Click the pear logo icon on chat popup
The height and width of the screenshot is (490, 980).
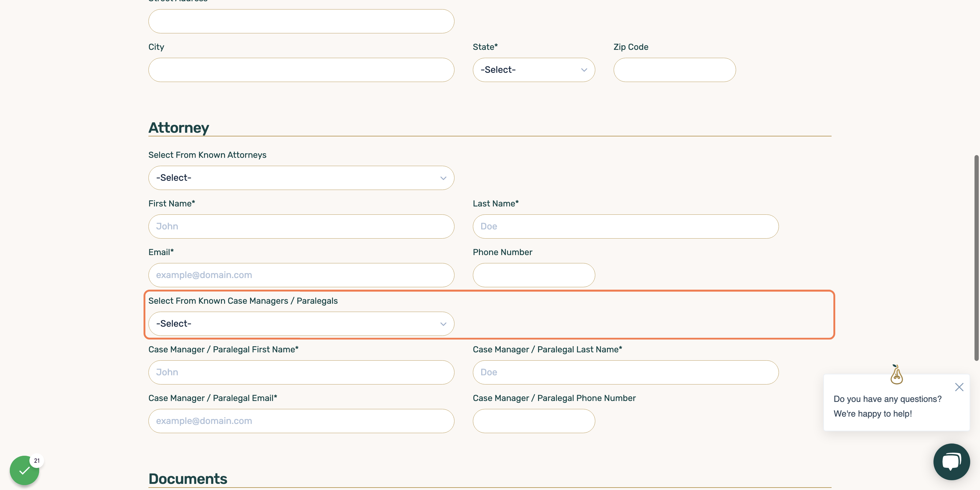point(896,374)
